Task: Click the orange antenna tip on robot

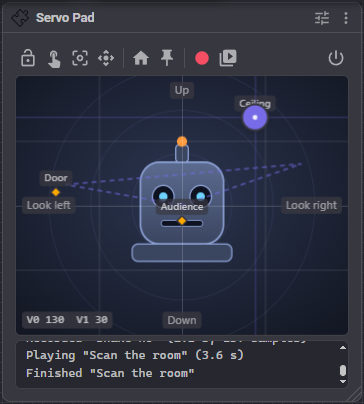Action: [182, 141]
